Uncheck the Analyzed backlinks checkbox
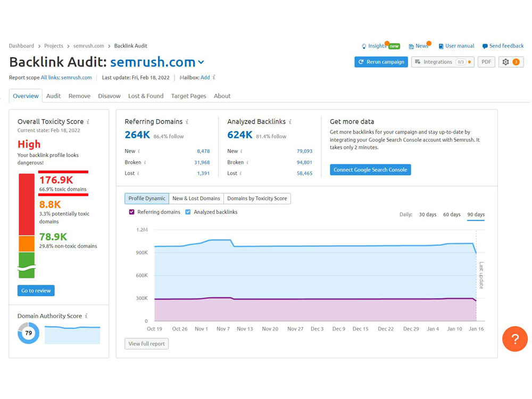532x399 pixels. coord(188,212)
